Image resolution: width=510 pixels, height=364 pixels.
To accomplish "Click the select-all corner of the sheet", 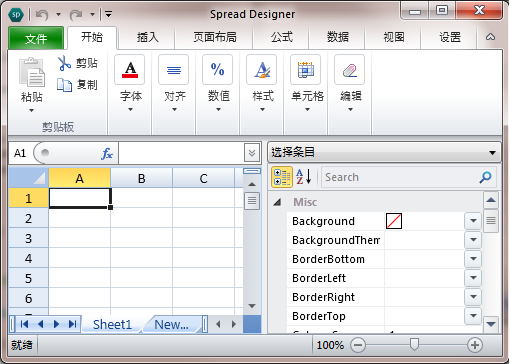I will click(x=29, y=178).
